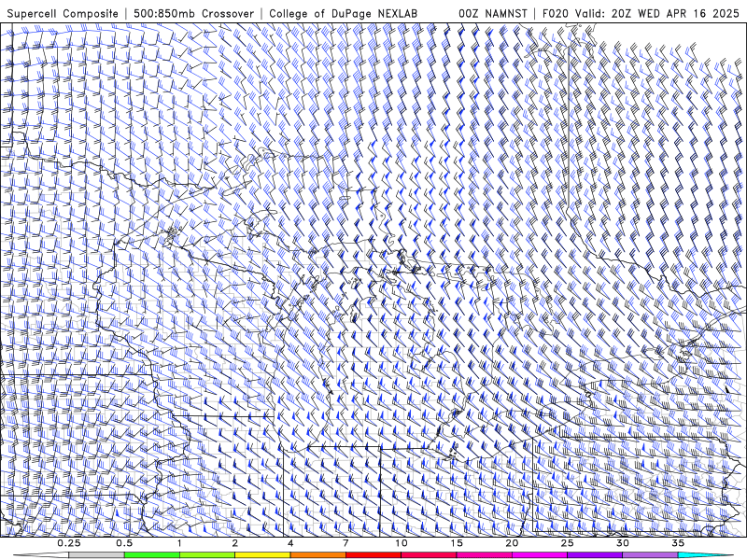Click the legend value 35
The height and width of the screenshot is (560, 747).
click(x=678, y=543)
